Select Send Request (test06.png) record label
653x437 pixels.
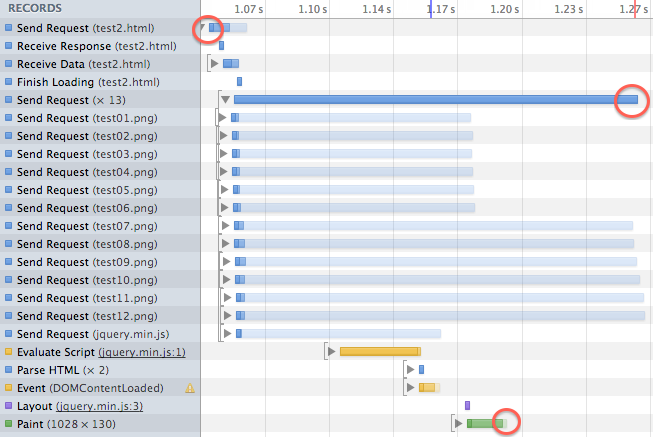coord(87,208)
